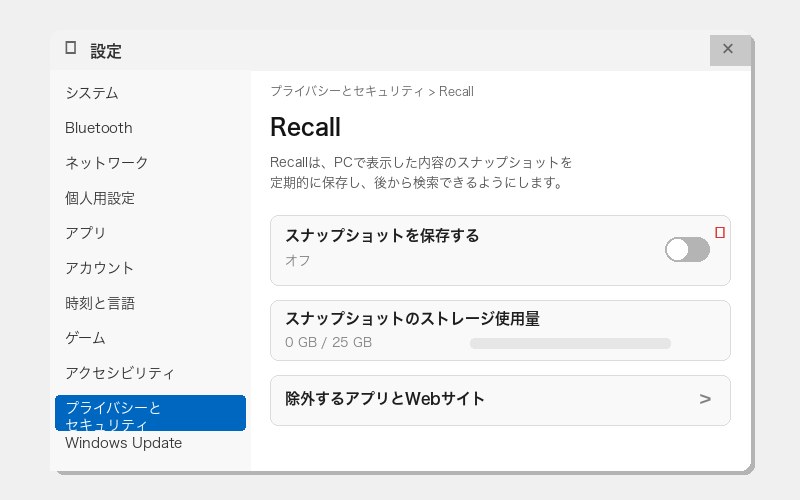Close the 設定 window
800x500 pixels.
click(728, 49)
